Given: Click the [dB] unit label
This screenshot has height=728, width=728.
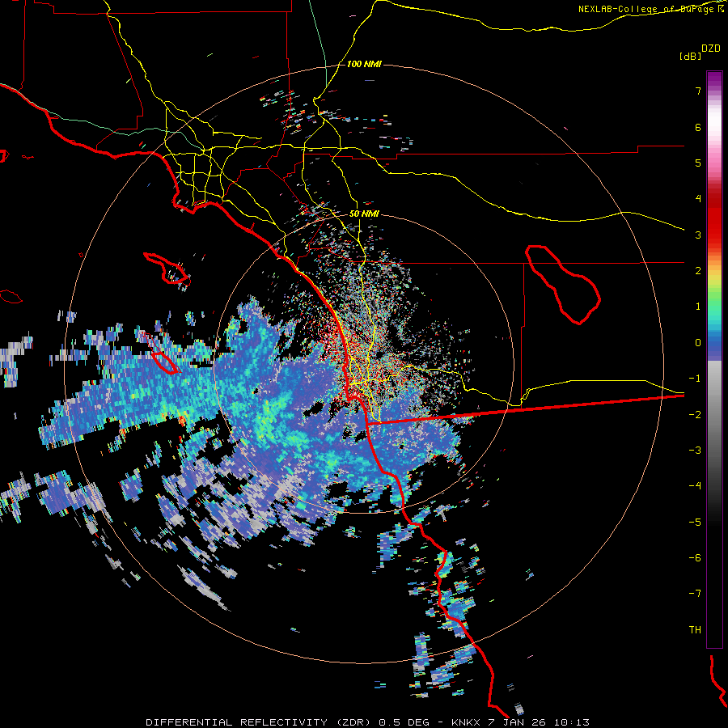Looking at the screenshot, I should click(690, 56).
